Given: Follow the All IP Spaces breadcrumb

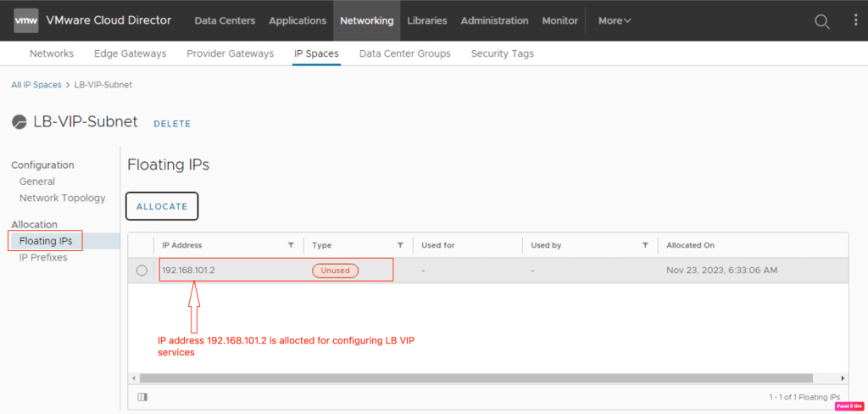Looking at the screenshot, I should click(36, 85).
